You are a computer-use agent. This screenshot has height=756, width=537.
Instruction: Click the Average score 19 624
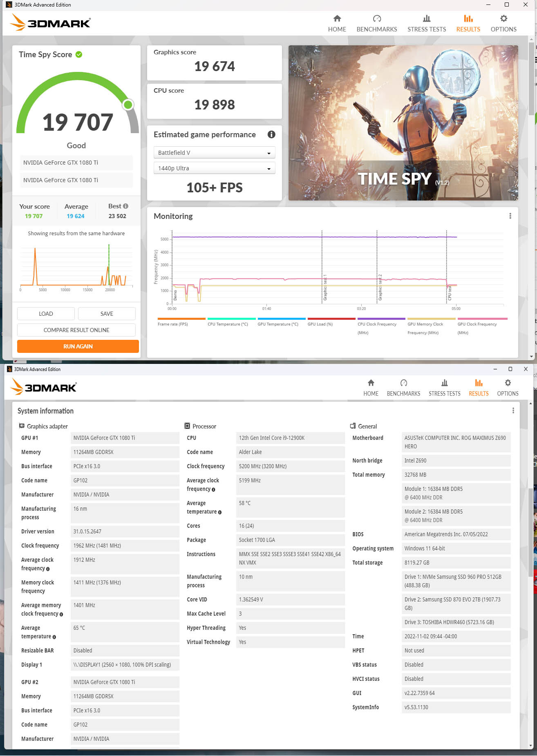76,216
